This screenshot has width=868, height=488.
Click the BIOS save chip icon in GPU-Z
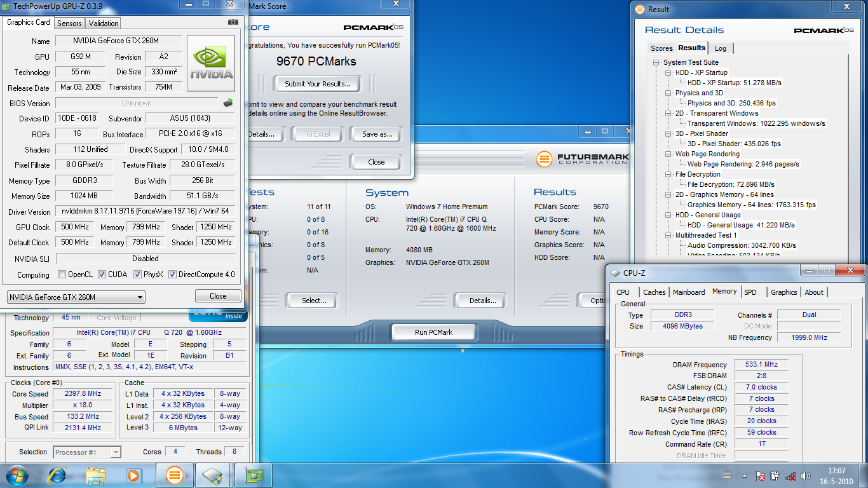pyautogui.click(x=227, y=102)
